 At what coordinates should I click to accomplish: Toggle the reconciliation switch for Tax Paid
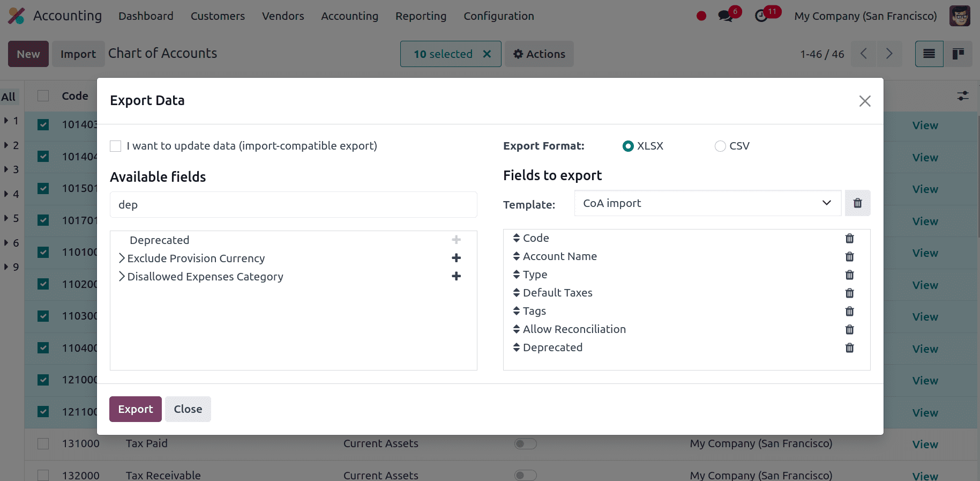pyautogui.click(x=525, y=443)
